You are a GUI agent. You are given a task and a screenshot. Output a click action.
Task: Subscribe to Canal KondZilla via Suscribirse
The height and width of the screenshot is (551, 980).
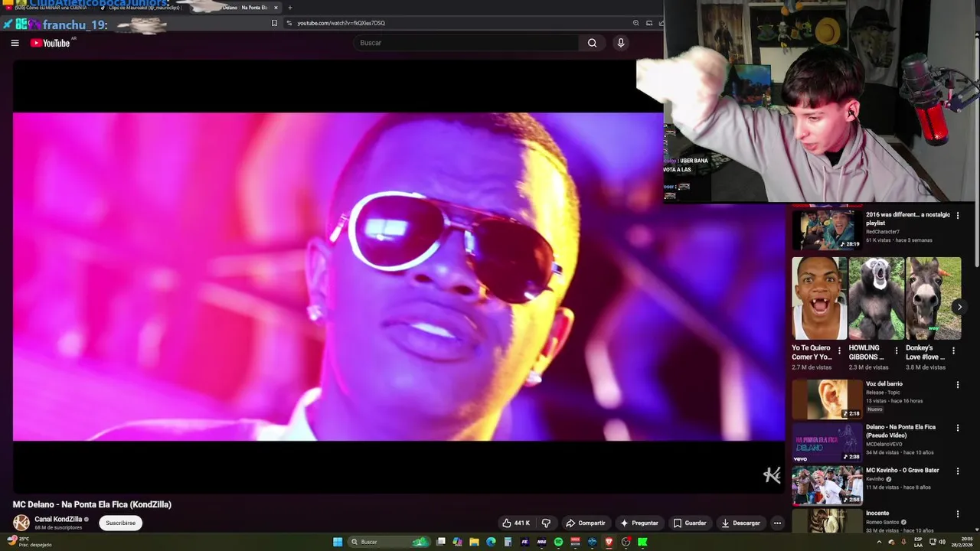[x=120, y=523]
